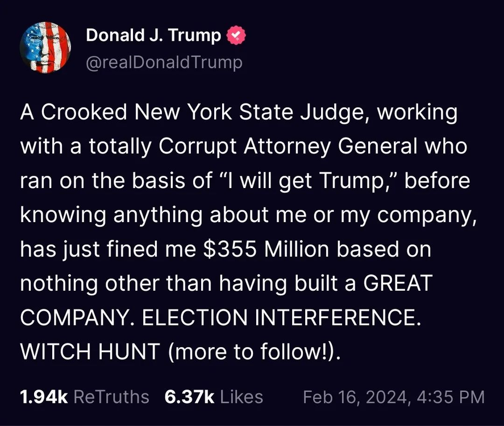View the 6.37k Likes number

coord(189,396)
